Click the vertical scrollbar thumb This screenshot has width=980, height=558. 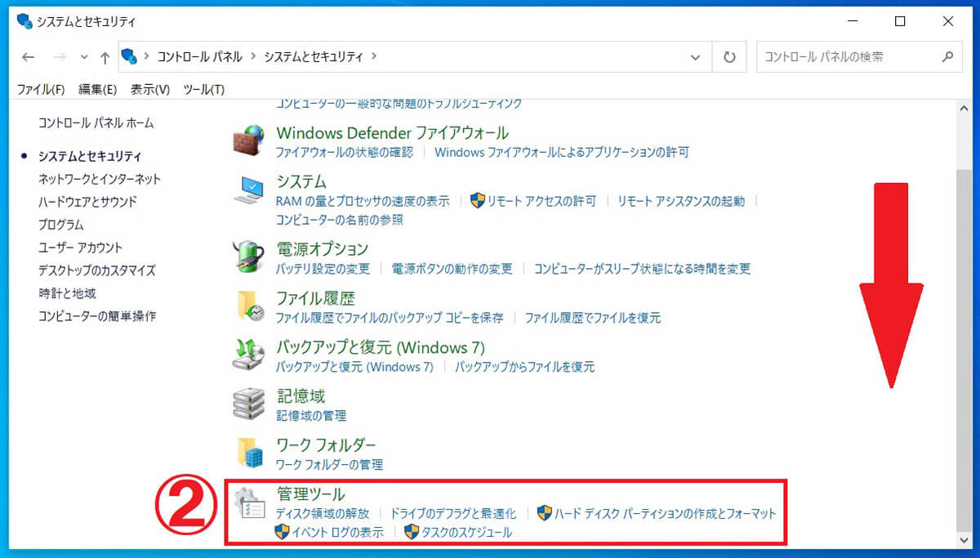tap(964, 351)
